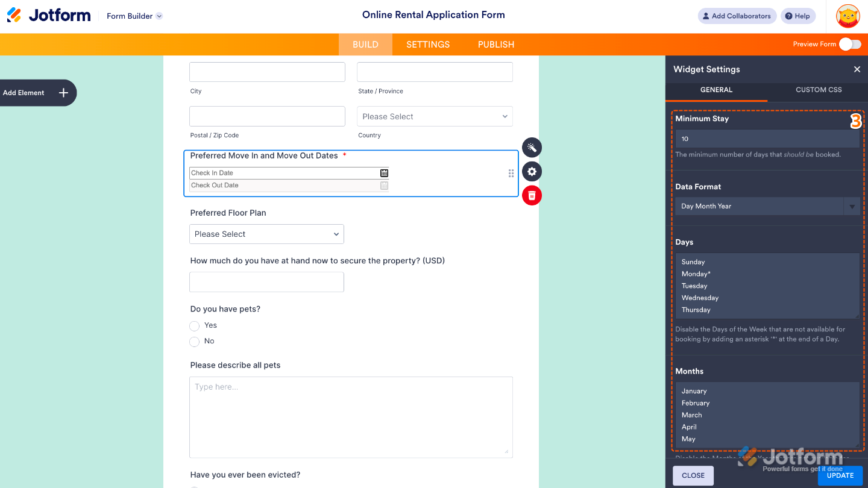Click Add Collaborators

point(737,16)
